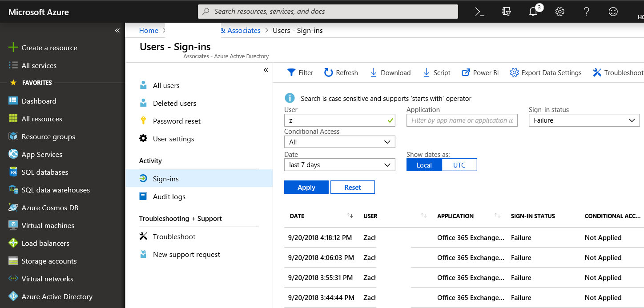Open the notifications bell

[x=533, y=12]
